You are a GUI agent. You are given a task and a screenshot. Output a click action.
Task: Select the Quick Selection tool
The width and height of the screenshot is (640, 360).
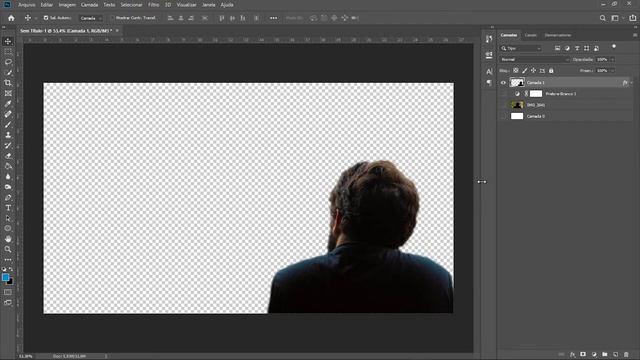(x=8, y=73)
